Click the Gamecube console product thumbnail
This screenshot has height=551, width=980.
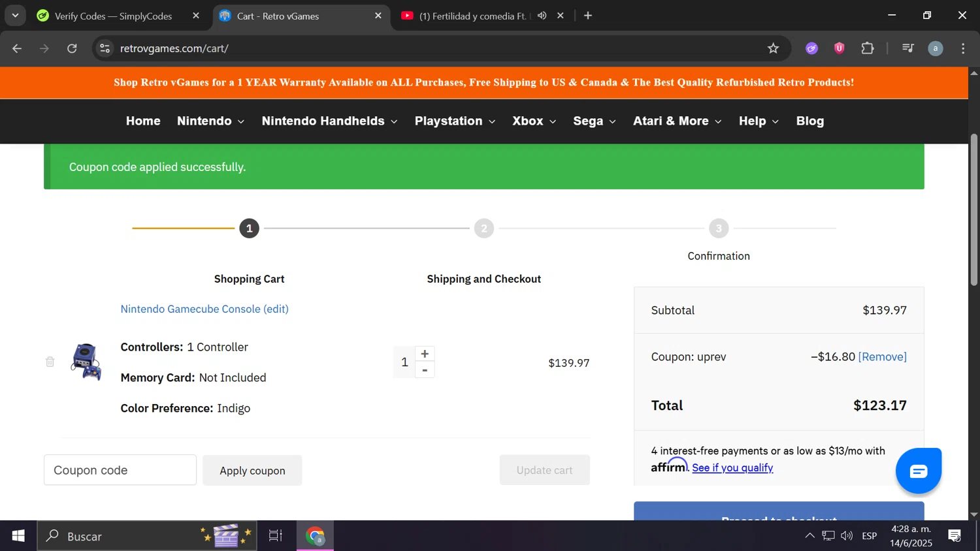click(x=86, y=362)
